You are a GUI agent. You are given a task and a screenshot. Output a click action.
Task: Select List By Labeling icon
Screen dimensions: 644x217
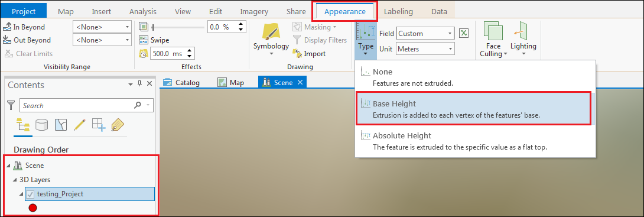point(118,125)
